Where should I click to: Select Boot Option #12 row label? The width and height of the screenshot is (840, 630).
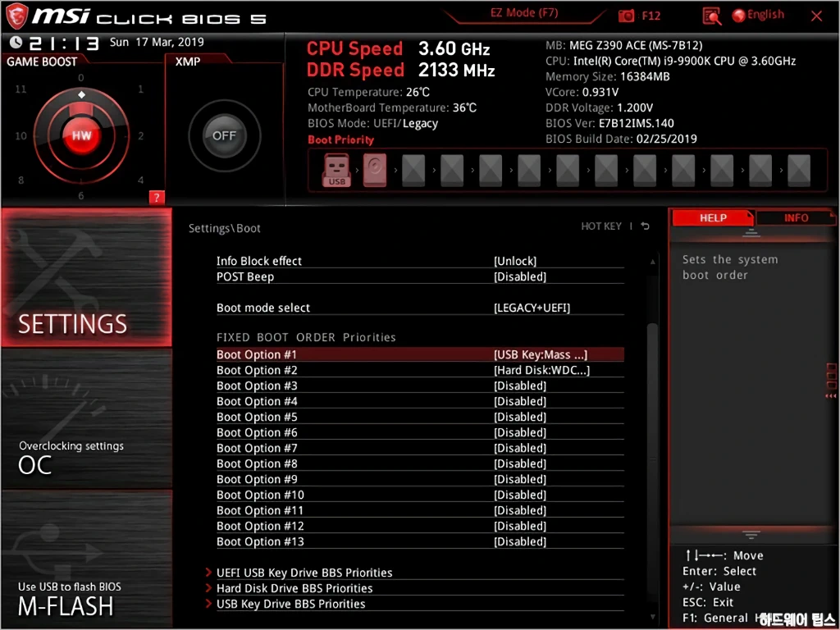coord(260,526)
